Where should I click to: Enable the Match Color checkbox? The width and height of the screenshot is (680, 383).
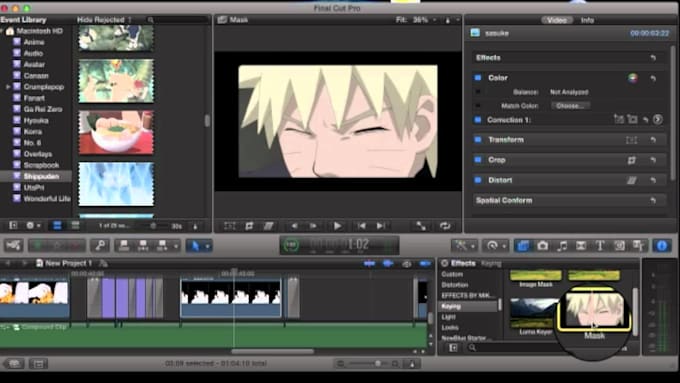478,106
